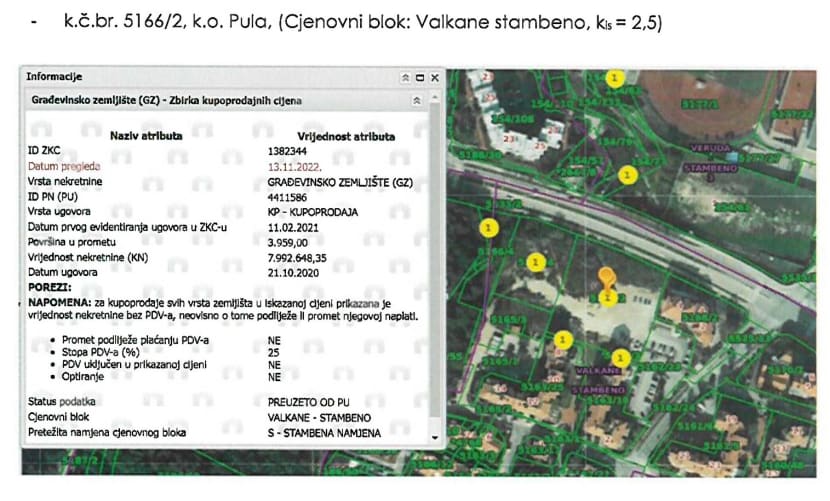Click the 'Datum pregleda' attribute label

click(x=64, y=166)
